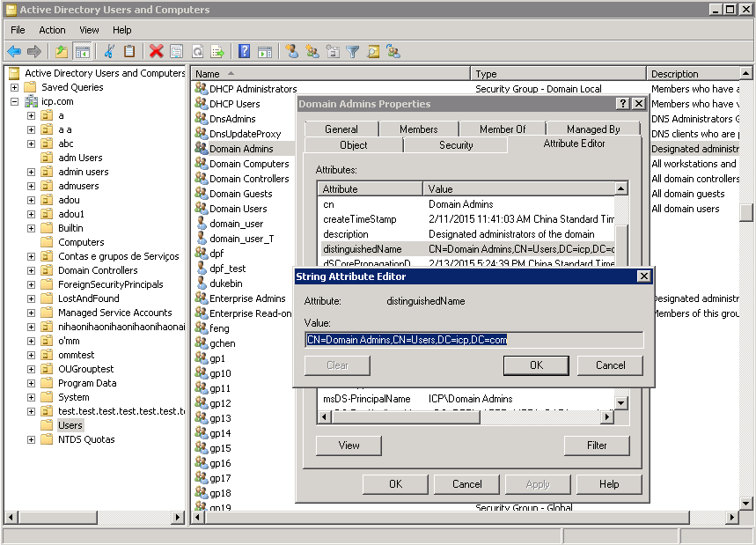Switch to the Managed By tab
The height and width of the screenshot is (545, 756).
(593, 129)
